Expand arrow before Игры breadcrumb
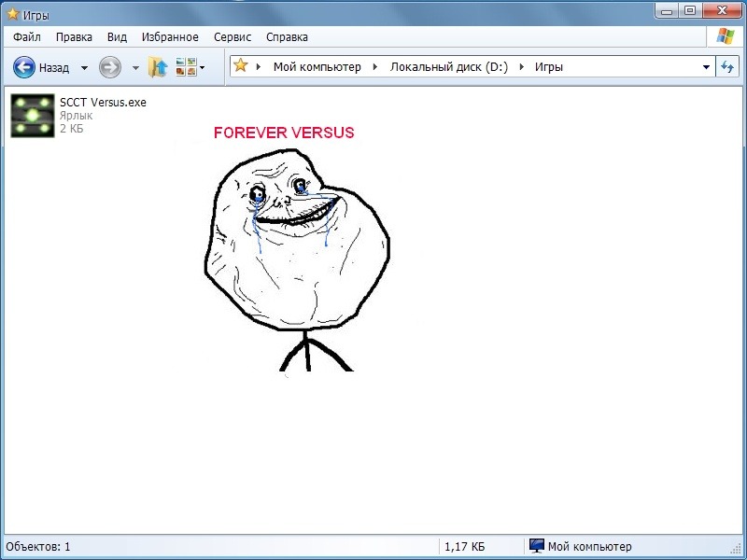The image size is (747, 560). tap(522, 66)
